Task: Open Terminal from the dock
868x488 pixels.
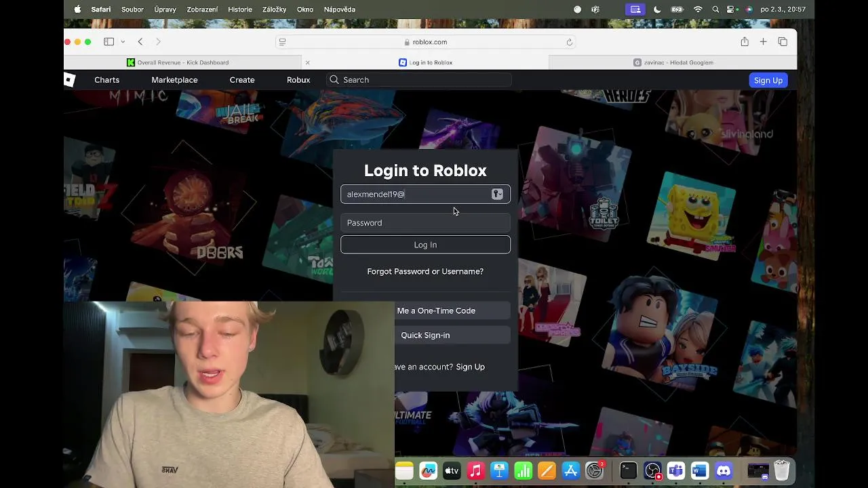Action: point(629,470)
